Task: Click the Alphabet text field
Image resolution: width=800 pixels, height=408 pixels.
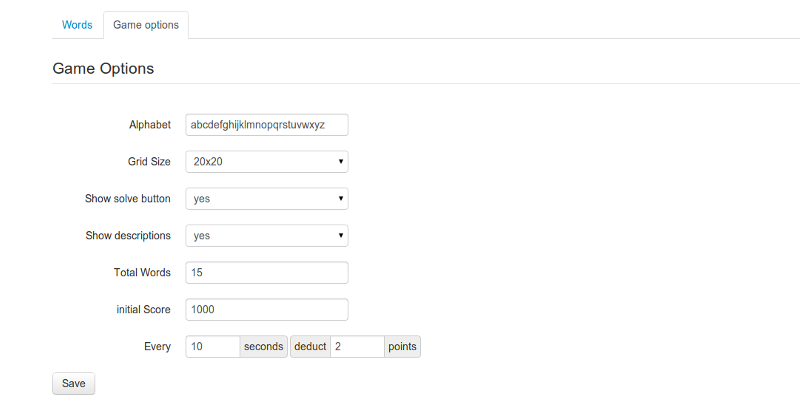Action: point(267,125)
